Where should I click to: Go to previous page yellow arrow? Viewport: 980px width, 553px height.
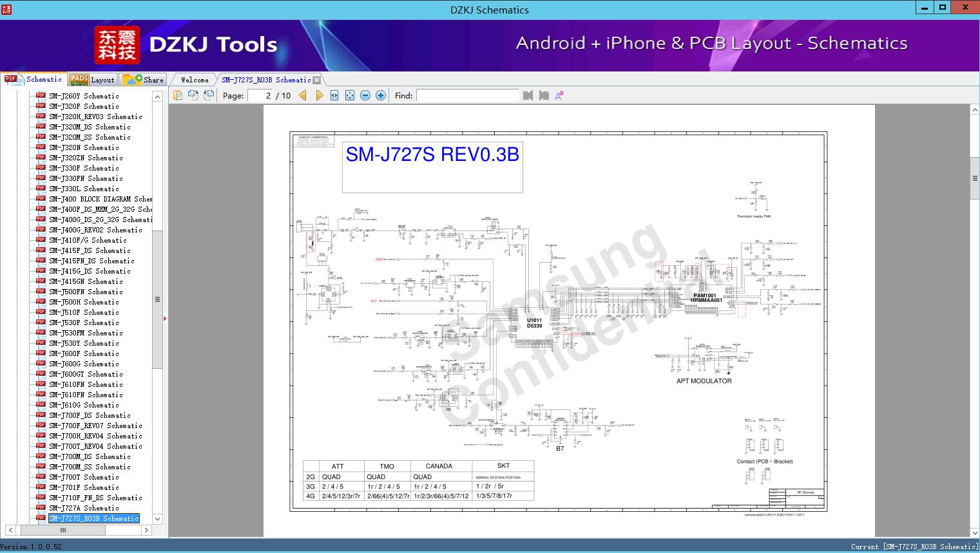point(303,95)
